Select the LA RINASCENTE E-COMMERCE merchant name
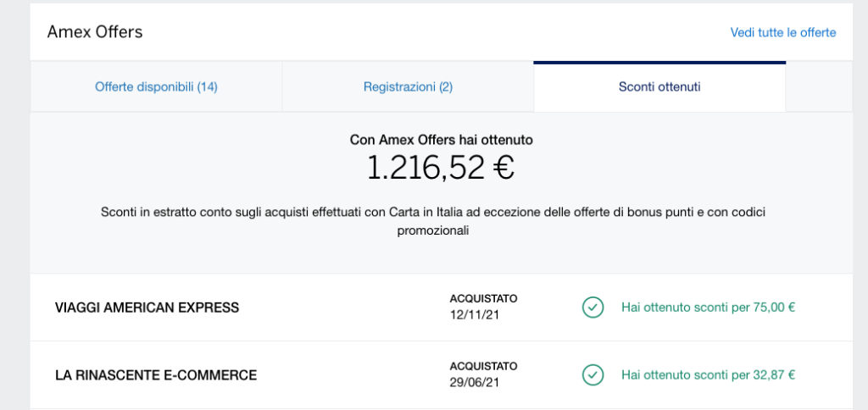 156,376
